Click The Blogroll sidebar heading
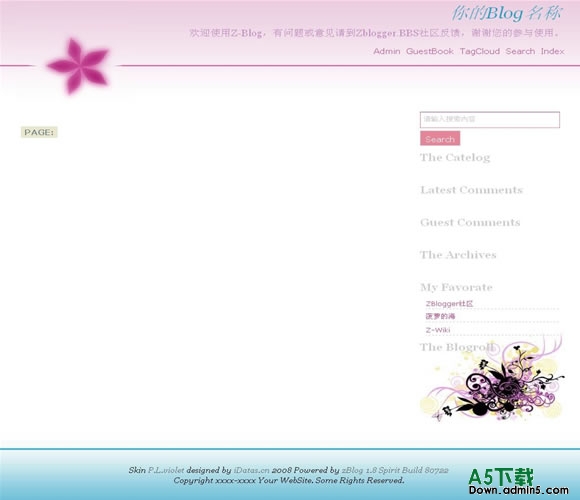The height and width of the screenshot is (500, 580). [x=457, y=347]
